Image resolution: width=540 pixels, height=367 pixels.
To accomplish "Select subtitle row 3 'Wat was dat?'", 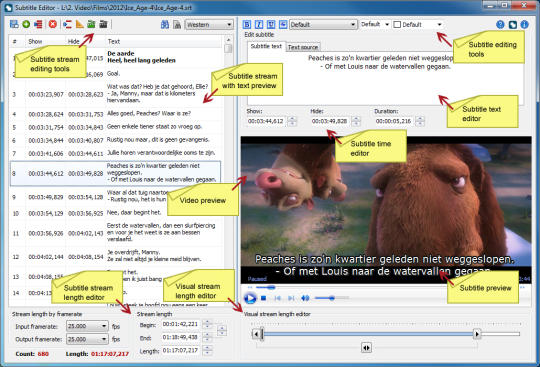I will pos(116,94).
